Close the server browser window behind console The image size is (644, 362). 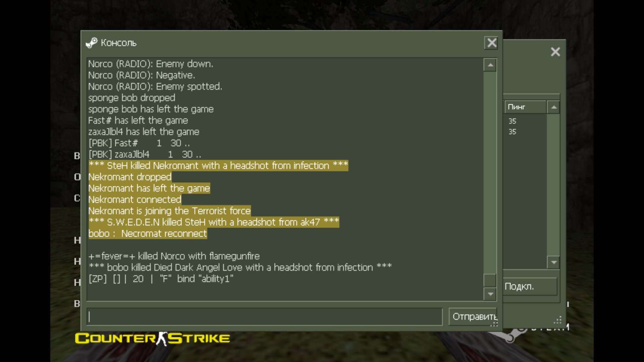pos(555,52)
